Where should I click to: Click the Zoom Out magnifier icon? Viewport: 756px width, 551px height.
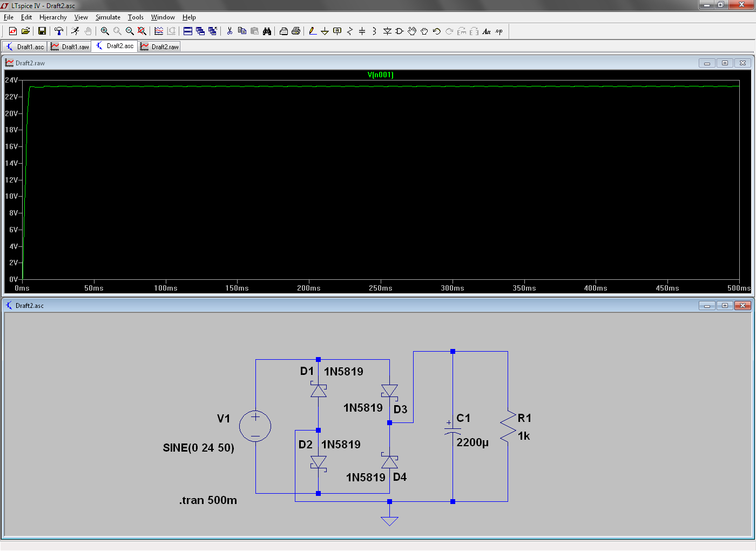click(130, 31)
